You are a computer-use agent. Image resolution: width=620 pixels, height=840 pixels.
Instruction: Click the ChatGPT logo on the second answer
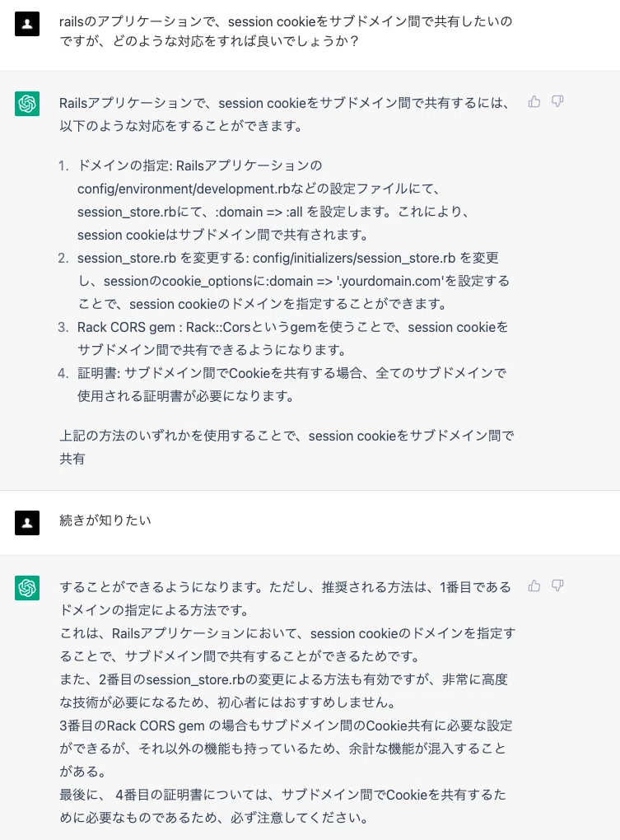pyautogui.click(x=27, y=588)
